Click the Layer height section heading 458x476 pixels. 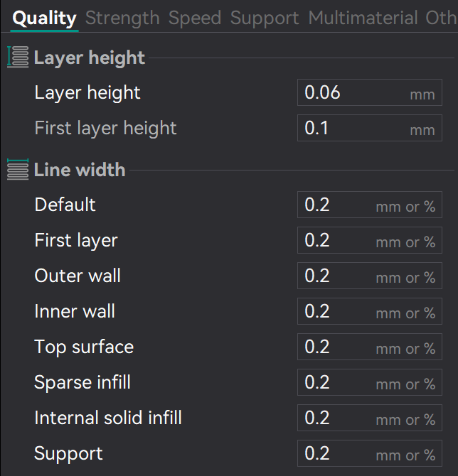(x=90, y=58)
